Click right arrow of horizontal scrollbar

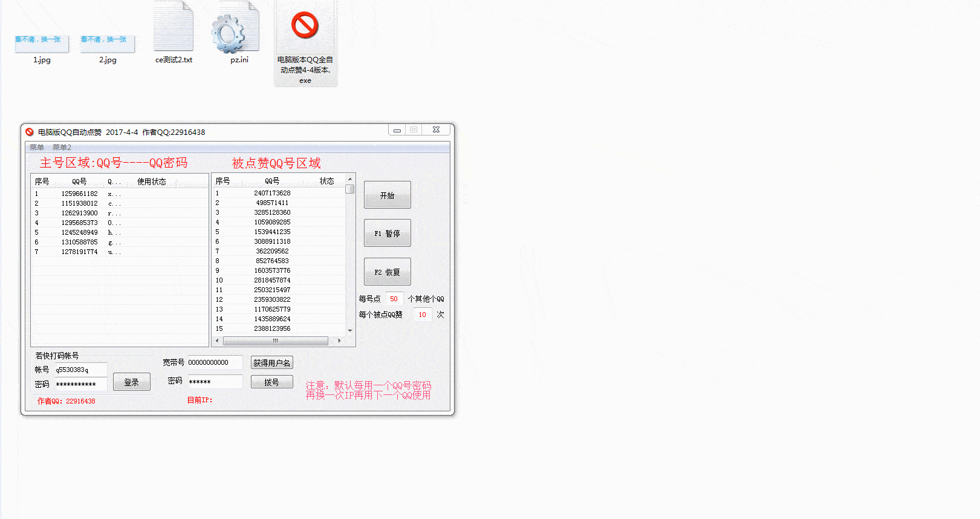[x=339, y=341]
